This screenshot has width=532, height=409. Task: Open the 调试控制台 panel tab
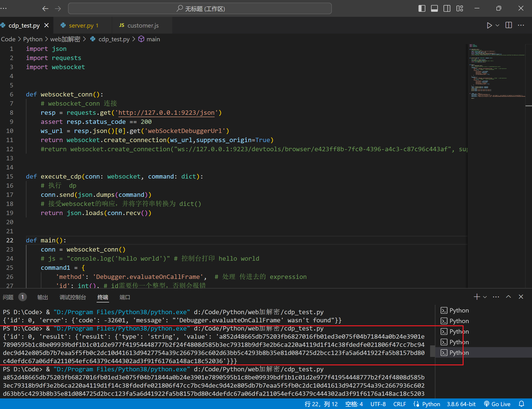point(73,297)
